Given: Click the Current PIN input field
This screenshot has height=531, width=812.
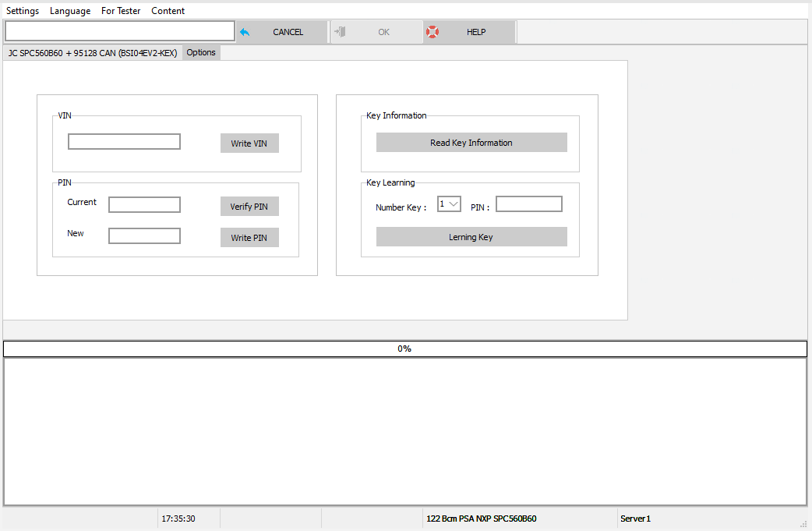Looking at the screenshot, I should pos(144,204).
